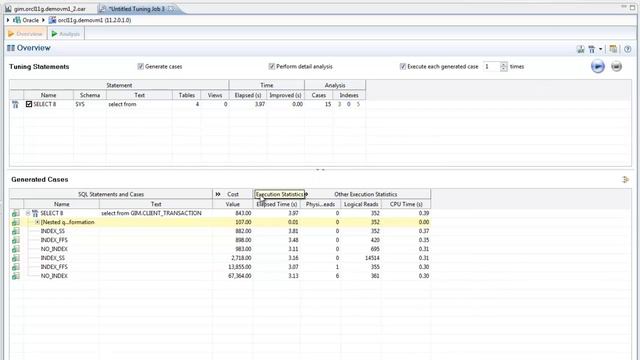This screenshot has width=640, height=360.
Task: Click case icon beside INDEX_FFS 898.00 row
Action: 16,240
